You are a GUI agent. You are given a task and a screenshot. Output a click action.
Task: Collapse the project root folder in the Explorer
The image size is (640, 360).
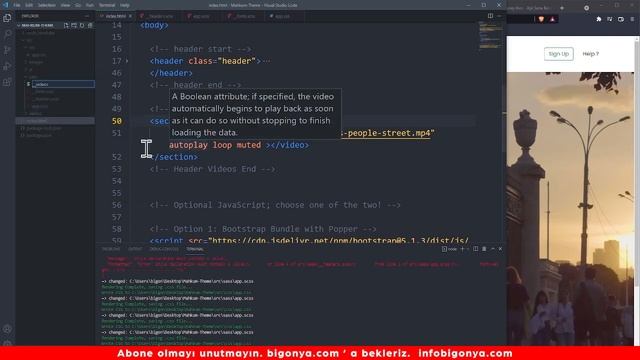[19, 25]
